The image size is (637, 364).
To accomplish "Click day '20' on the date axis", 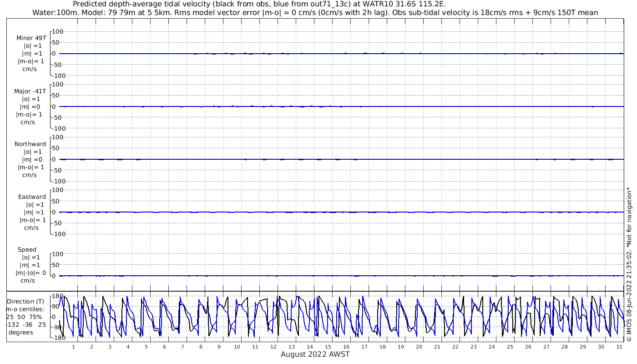I will [x=419, y=347].
